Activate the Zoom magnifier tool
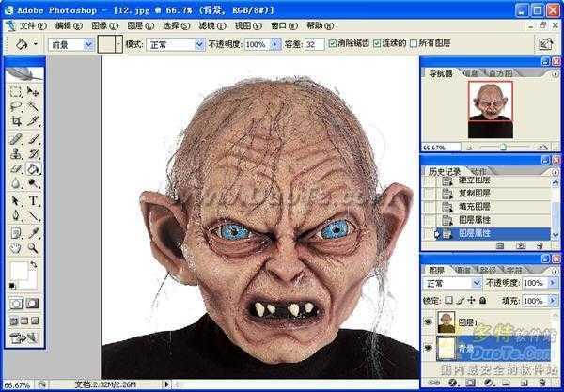 (x=33, y=248)
